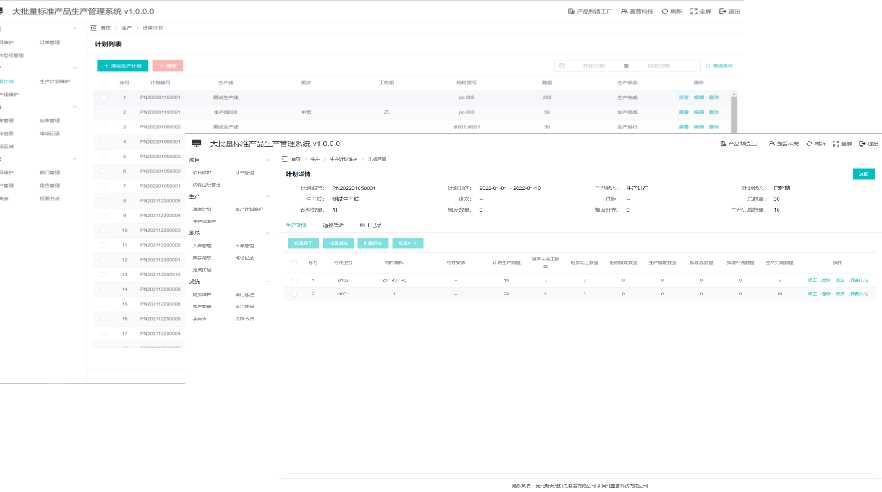Click the 筛选条件 filter icon
The width and height of the screenshot is (882, 492).
pyautogui.click(x=708, y=65)
